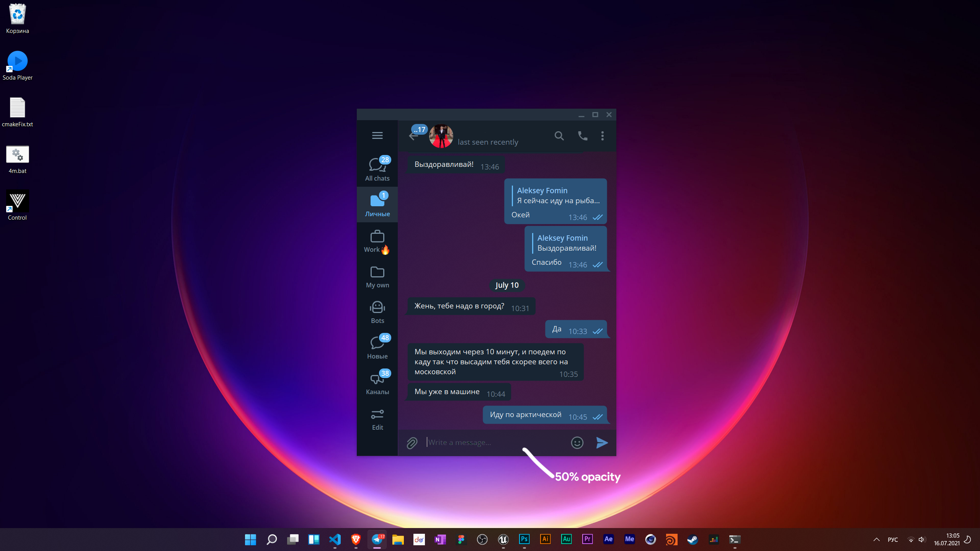Image resolution: width=980 pixels, height=551 pixels.
Task: Expand hidden system tray icons
Action: [x=876, y=539]
